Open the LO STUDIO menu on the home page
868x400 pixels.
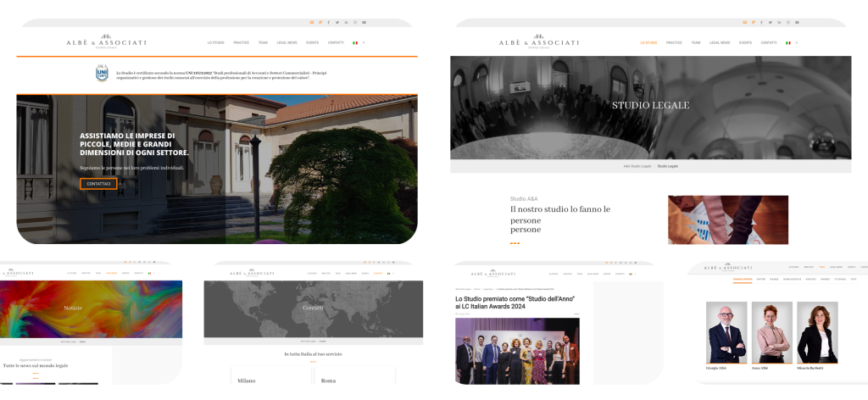tap(216, 42)
